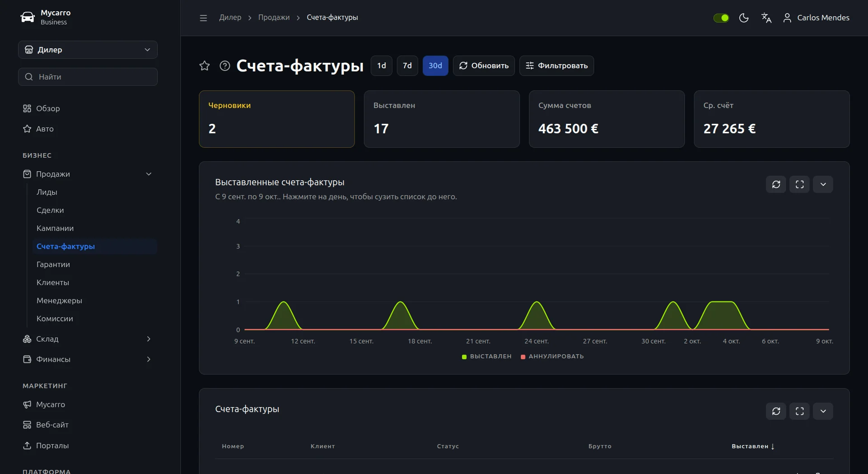The height and width of the screenshot is (474, 868).
Task: Open the help question mark icon
Action: pos(225,66)
